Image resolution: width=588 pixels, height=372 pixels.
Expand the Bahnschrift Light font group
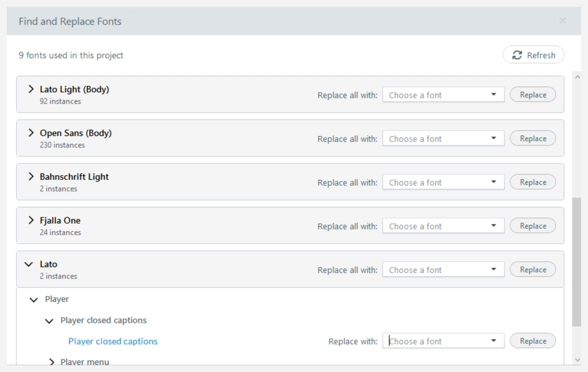tap(31, 177)
